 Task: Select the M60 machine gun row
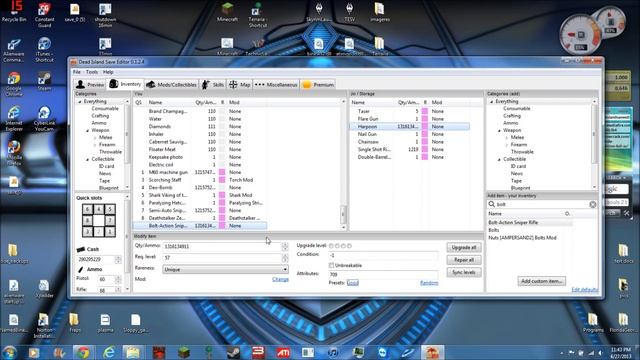click(x=200, y=172)
